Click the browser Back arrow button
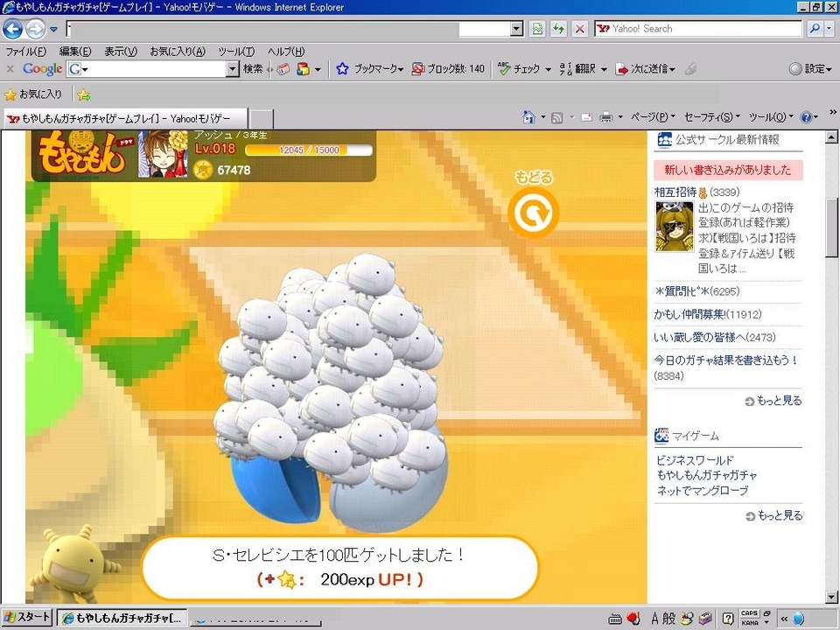This screenshot has height=630, width=840. pyautogui.click(x=13, y=29)
